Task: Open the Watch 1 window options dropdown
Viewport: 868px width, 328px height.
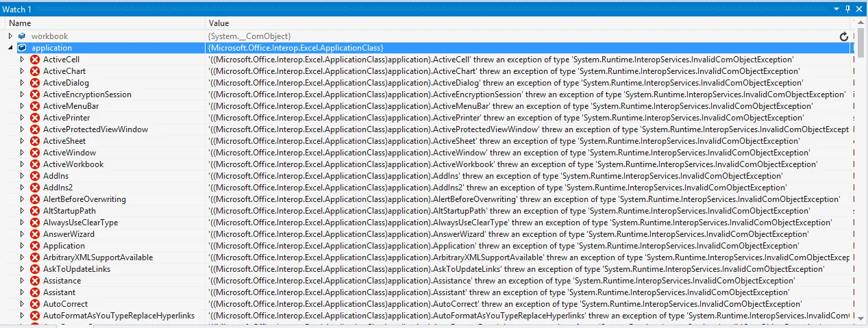Action: [x=836, y=9]
